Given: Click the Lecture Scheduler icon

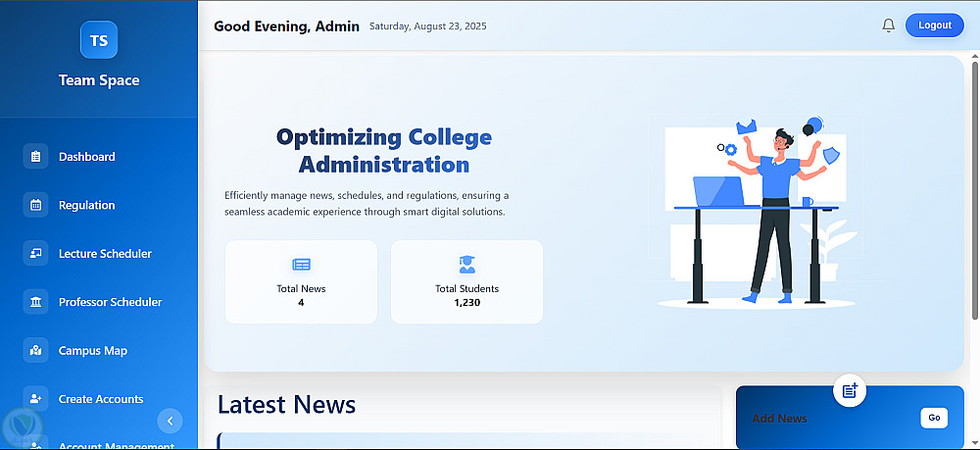Looking at the screenshot, I should [x=35, y=253].
